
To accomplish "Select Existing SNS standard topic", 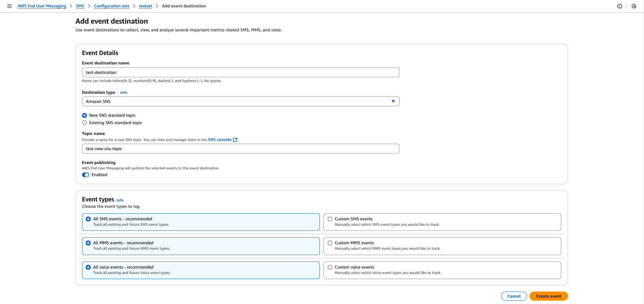I will point(84,123).
